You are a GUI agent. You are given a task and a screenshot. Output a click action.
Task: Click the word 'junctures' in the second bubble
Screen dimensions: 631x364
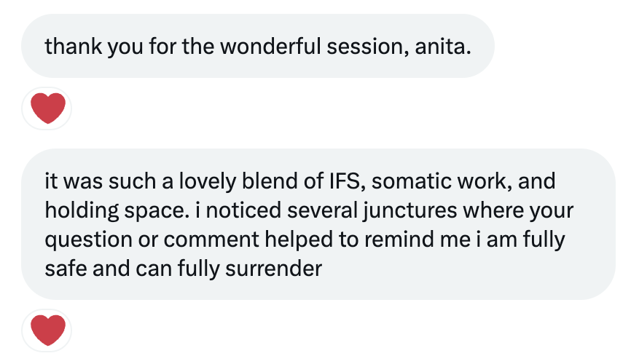(410, 211)
